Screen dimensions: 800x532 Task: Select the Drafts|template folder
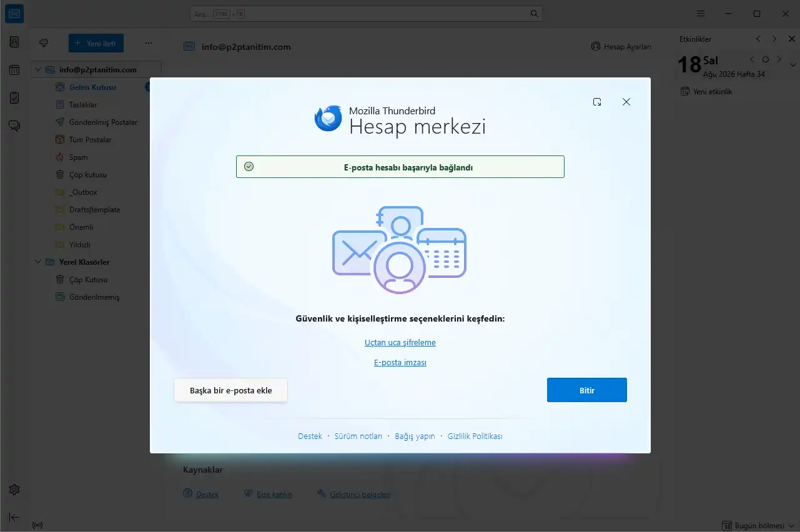point(94,210)
